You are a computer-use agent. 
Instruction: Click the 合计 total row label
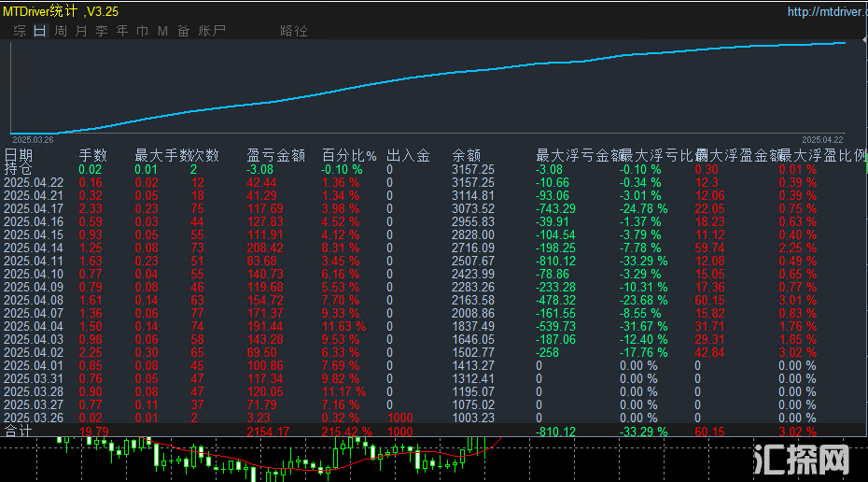coord(18,432)
